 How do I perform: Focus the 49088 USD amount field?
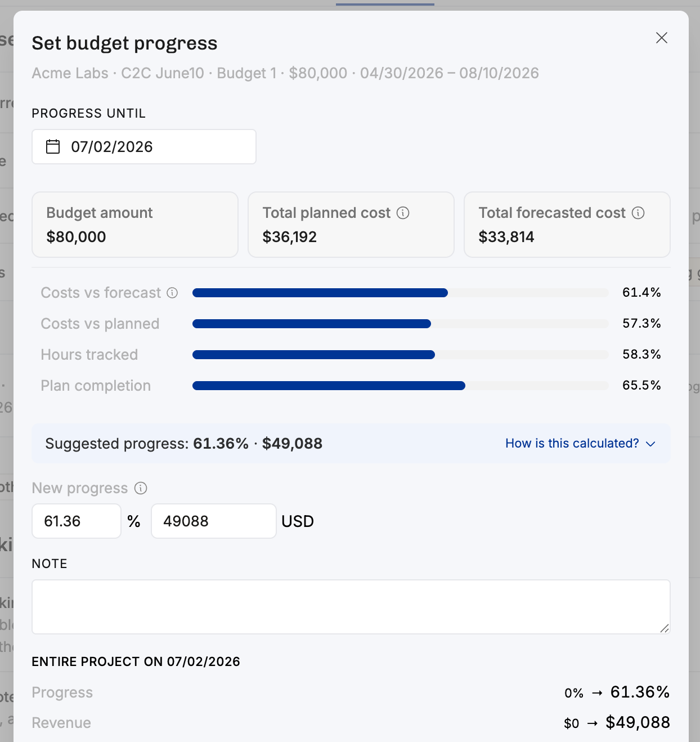point(214,521)
